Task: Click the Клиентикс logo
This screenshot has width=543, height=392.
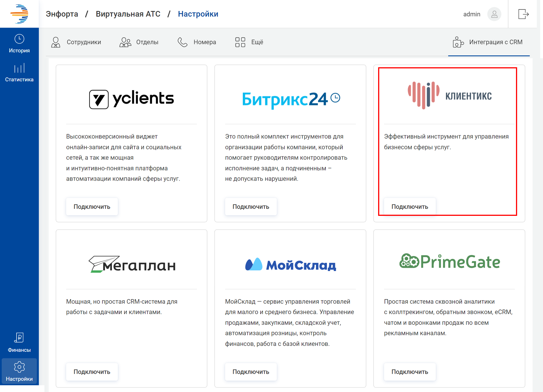Action: pyautogui.click(x=450, y=95)
